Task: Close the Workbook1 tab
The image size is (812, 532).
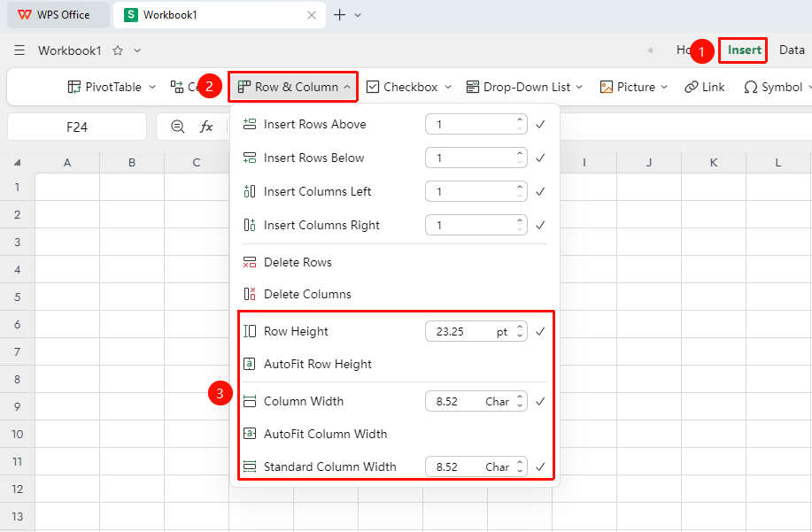Action: coord(312,15)
